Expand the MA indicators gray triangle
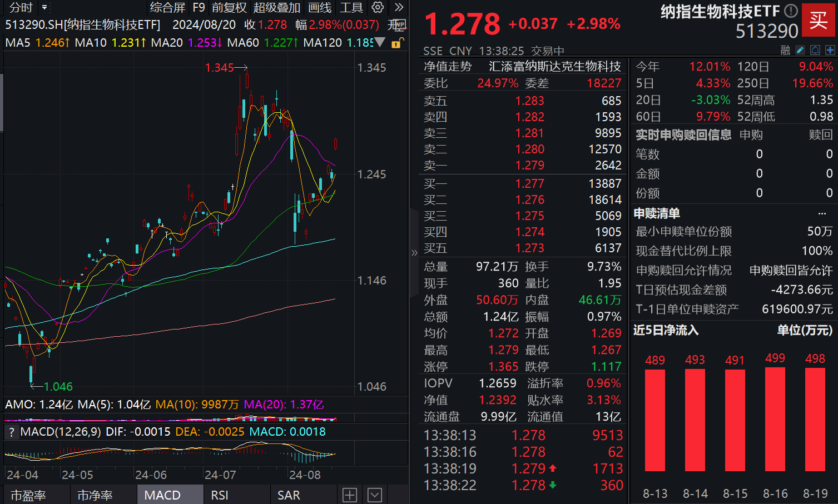Screen dimensions: 838x504 (380, 42)
